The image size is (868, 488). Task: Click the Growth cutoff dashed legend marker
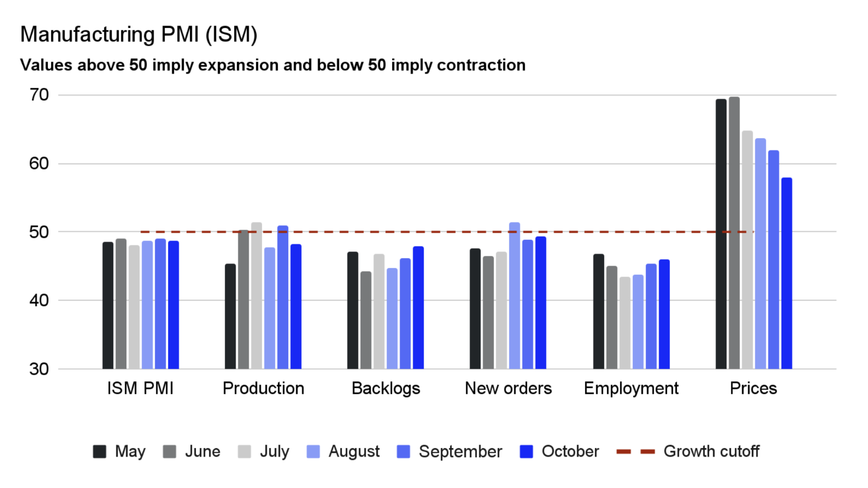(x=635, y=452)
